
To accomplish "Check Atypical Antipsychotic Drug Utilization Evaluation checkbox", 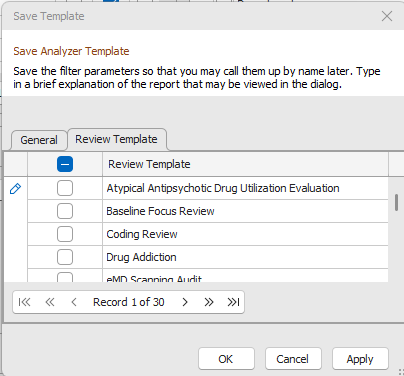I will tap(65, 188).
